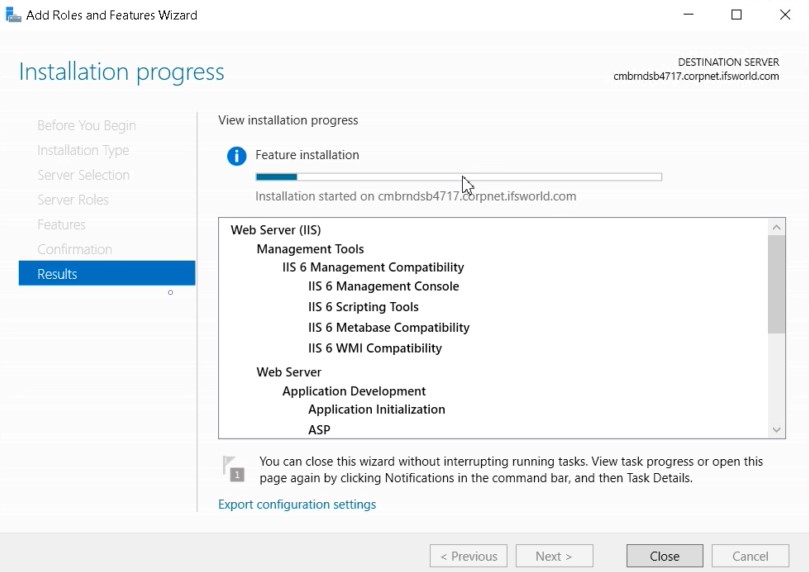This screenshot has height=572, width=809.
Task: Click the Next button
Action: pyautogui.click(x=554, y=556)
